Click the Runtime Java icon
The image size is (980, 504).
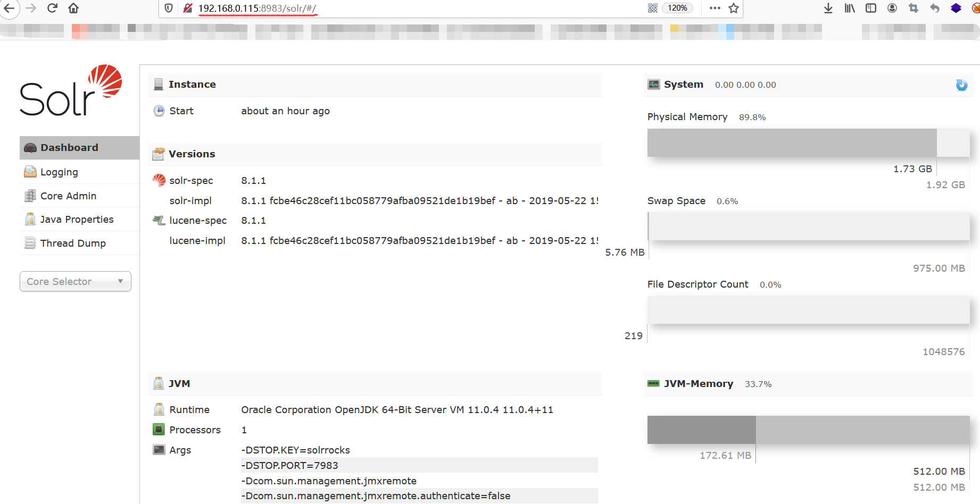pos(159,409)
